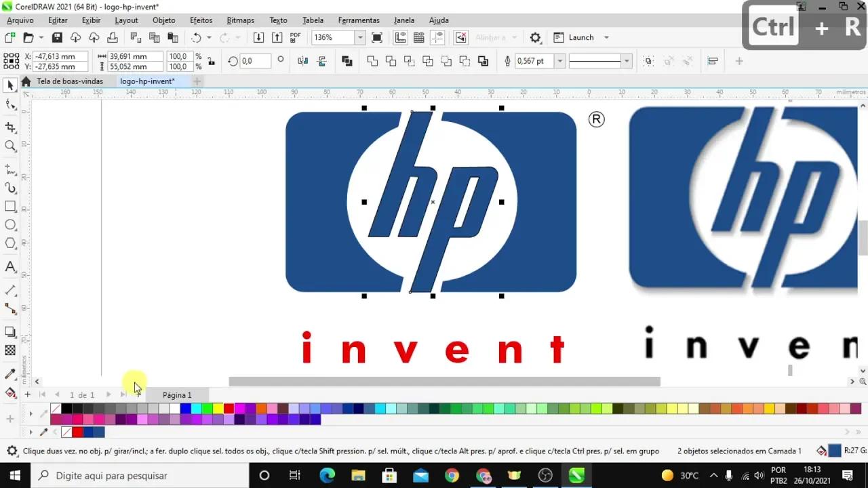This screenshot has height=488, width=868.
Task: Open the Options gear icon
Action: point(535,37)
